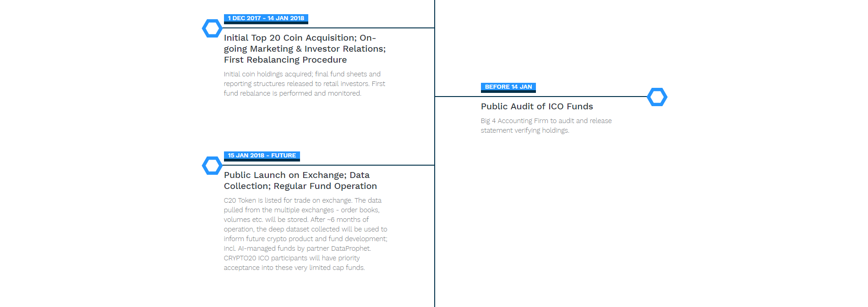The height and width of the screenshot is (307, 868).
Task: Click hexagon marker beside 1 Dec 2017 milestone
Action: 212,28
